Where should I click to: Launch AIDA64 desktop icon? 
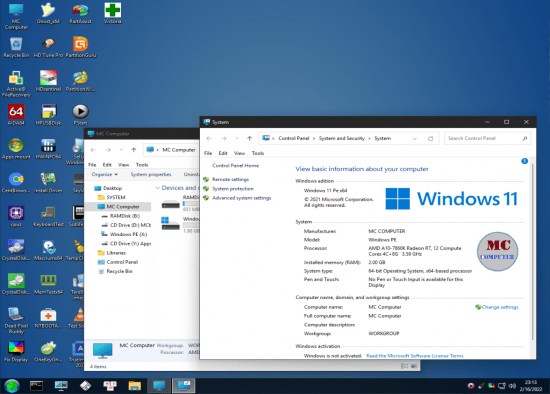point(16,115)
